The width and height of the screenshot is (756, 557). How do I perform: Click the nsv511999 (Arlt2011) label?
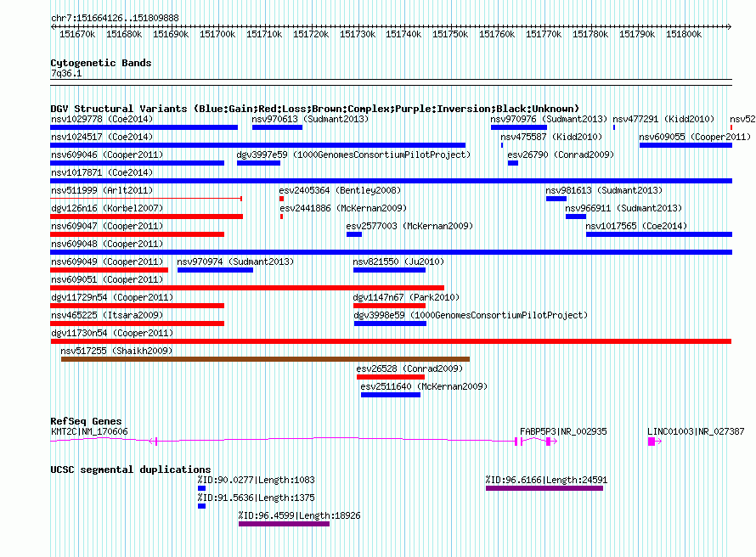click(x=102, y=190)
